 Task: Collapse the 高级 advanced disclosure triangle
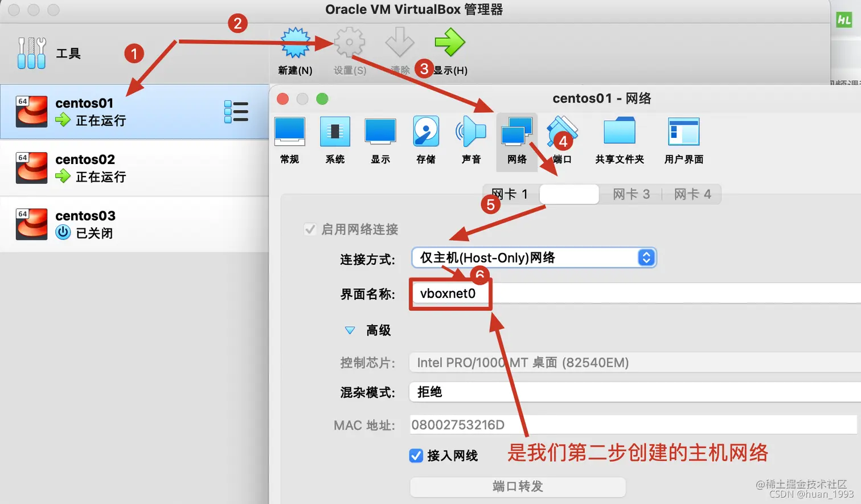[x=350, y=330]
